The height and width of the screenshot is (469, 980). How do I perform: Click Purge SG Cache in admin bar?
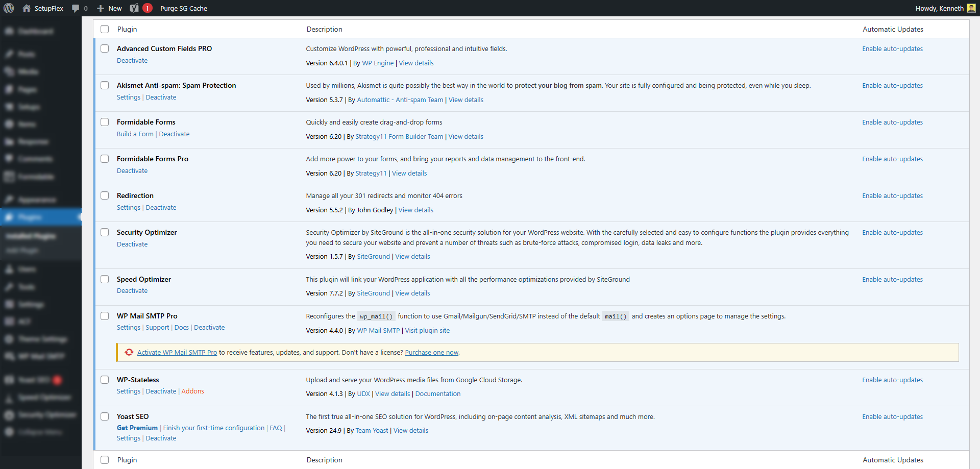click(x=183, y=8)
